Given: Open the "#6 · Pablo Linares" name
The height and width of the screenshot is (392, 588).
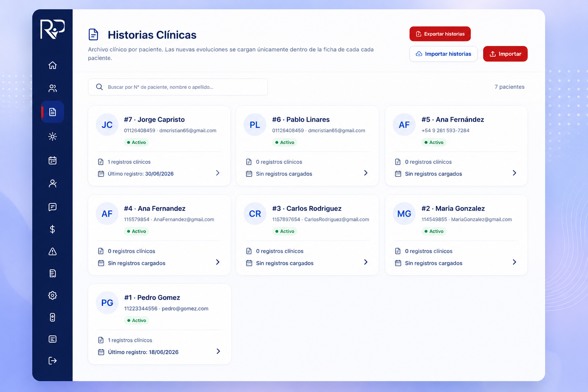Looking at the screenshot, I should [x=301, y=119].
